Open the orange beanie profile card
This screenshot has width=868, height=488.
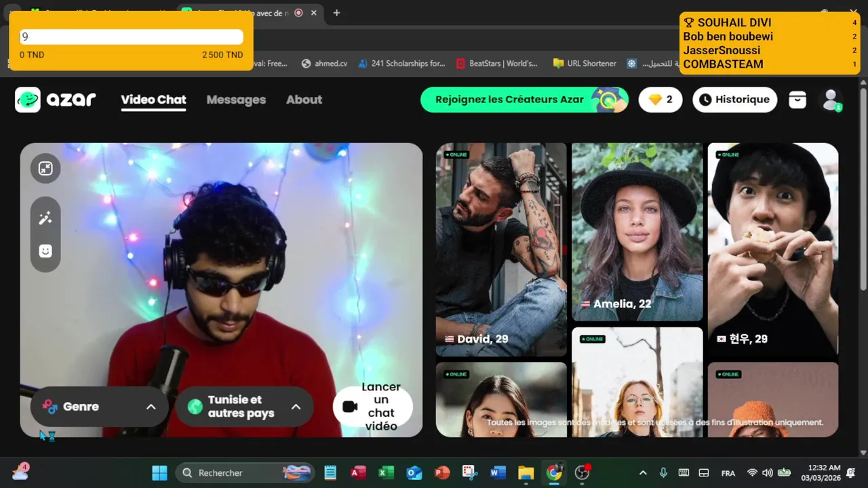(x=773, y=399)
